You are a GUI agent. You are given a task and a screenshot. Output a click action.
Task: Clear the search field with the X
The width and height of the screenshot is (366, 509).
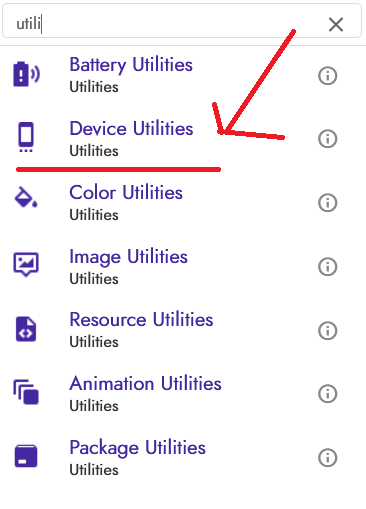pos(336,24)
